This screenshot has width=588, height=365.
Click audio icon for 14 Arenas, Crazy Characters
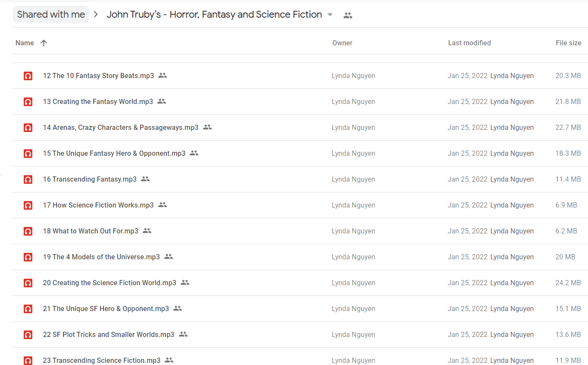pyautogui.click(x=28, y=128)
